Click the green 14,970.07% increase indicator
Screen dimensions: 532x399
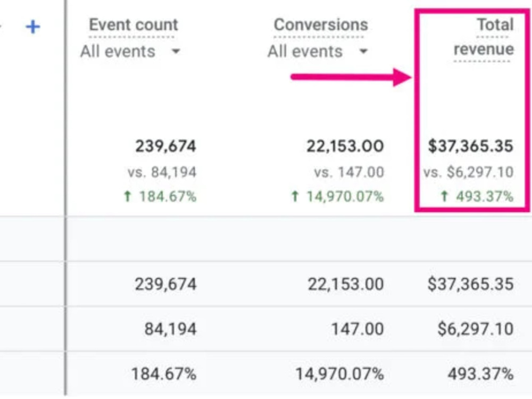pyautogui.click(x=337, y=196)
